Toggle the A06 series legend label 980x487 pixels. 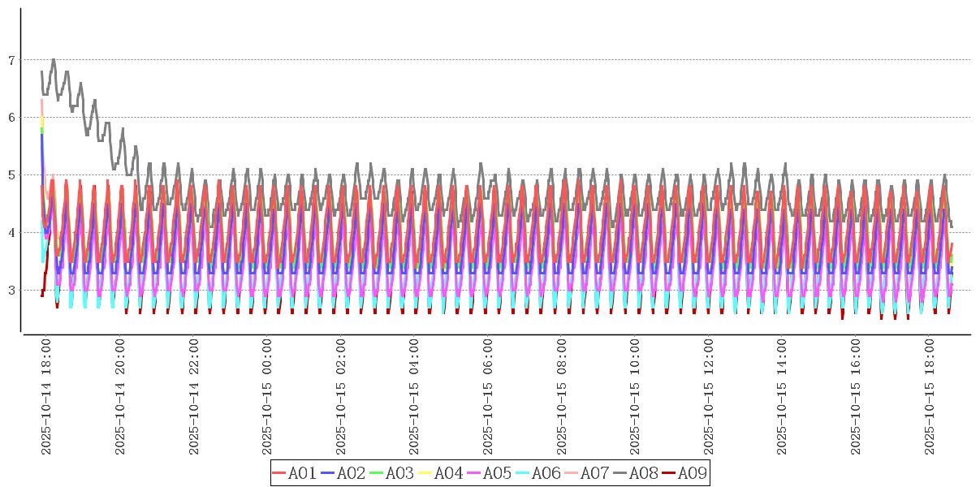click(546, 473)
